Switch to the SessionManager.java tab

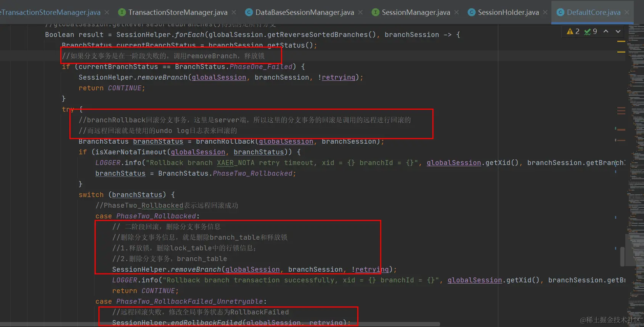(x=416, y=12)
